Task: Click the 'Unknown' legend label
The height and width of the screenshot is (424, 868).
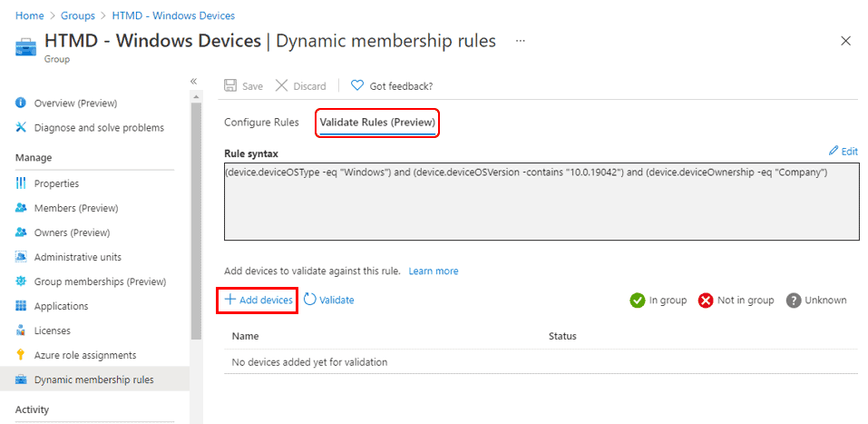Action: click(826, 300)
